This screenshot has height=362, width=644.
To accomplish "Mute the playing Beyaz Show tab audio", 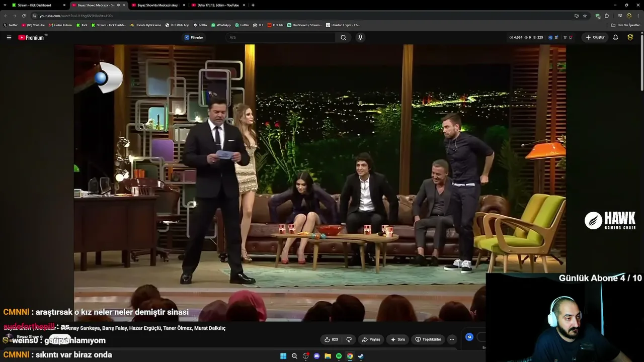I will pos(118,5).
